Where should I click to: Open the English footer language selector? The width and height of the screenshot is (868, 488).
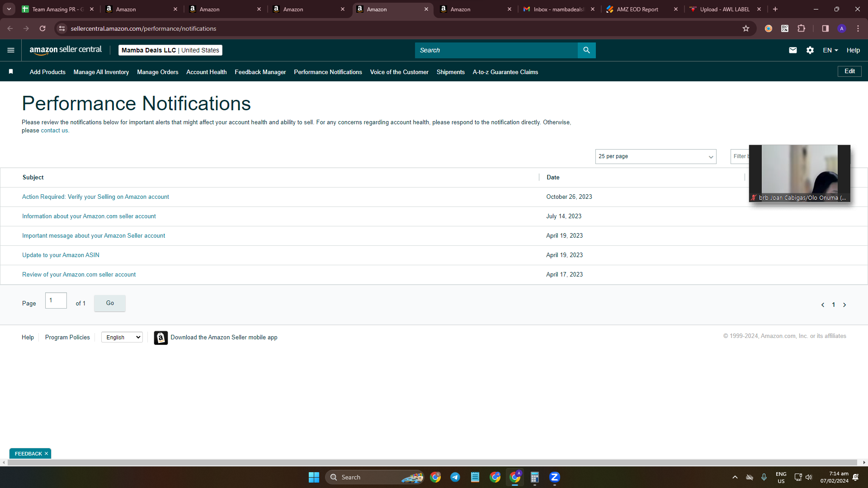[x=122, y=337]
